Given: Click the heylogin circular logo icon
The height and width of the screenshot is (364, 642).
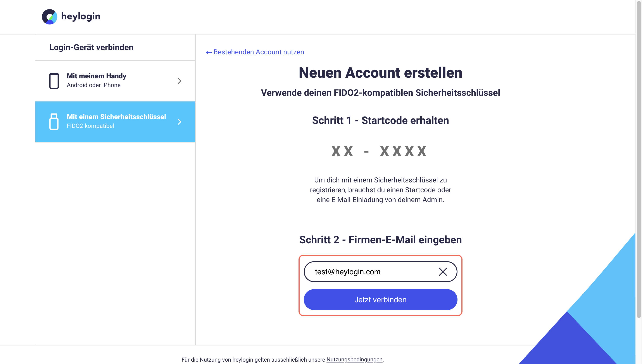Looking at the screenshot, I should (49, 17).
